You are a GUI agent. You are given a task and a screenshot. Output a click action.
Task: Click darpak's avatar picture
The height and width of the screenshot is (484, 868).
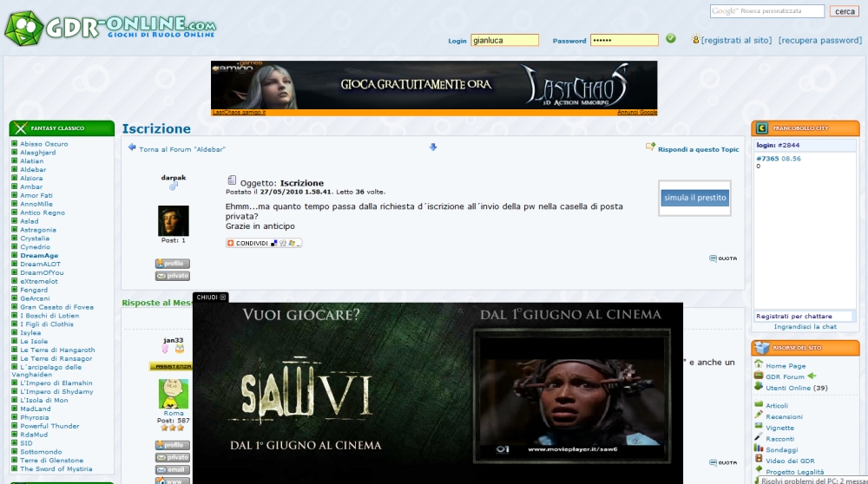point(174,220)
